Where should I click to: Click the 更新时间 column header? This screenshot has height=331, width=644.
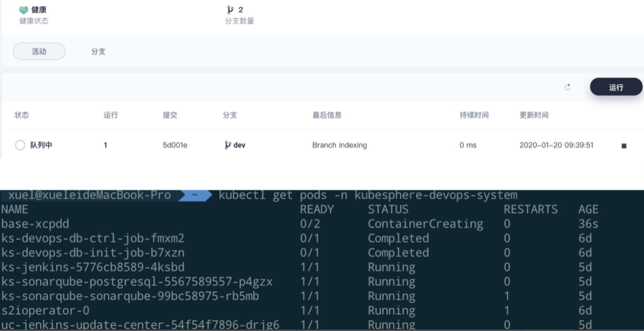pos(534,115)
